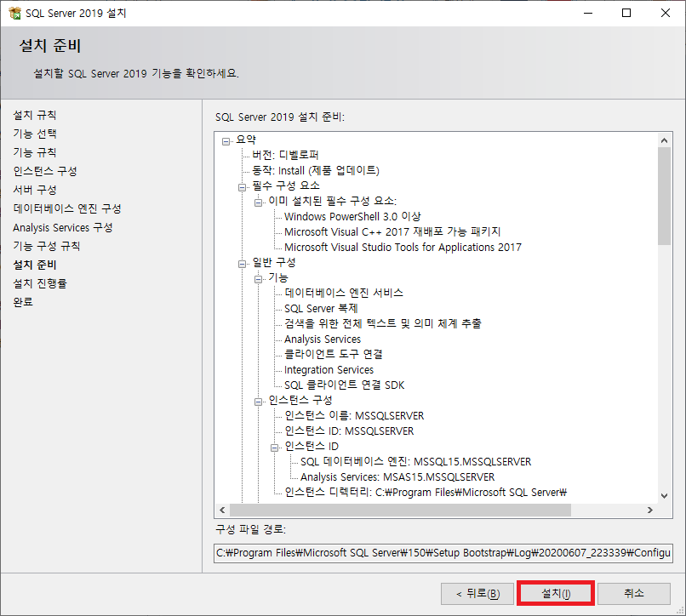The image size is (686, 616).
Task: Click the horizontal scrollbar thumb
Action: coord(400,510)
